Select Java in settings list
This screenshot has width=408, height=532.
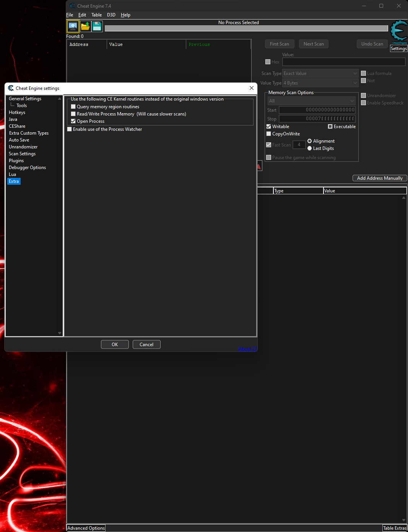coord(13,119)
